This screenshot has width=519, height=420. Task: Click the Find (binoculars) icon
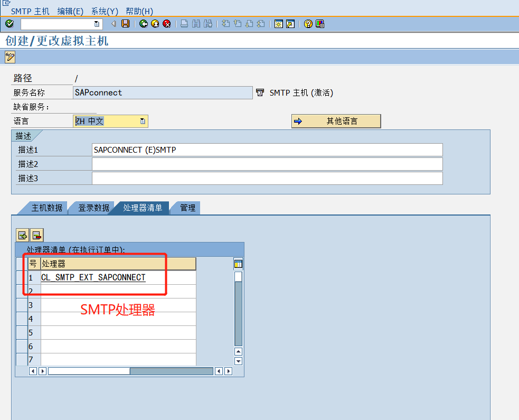(x=195, y=24)
